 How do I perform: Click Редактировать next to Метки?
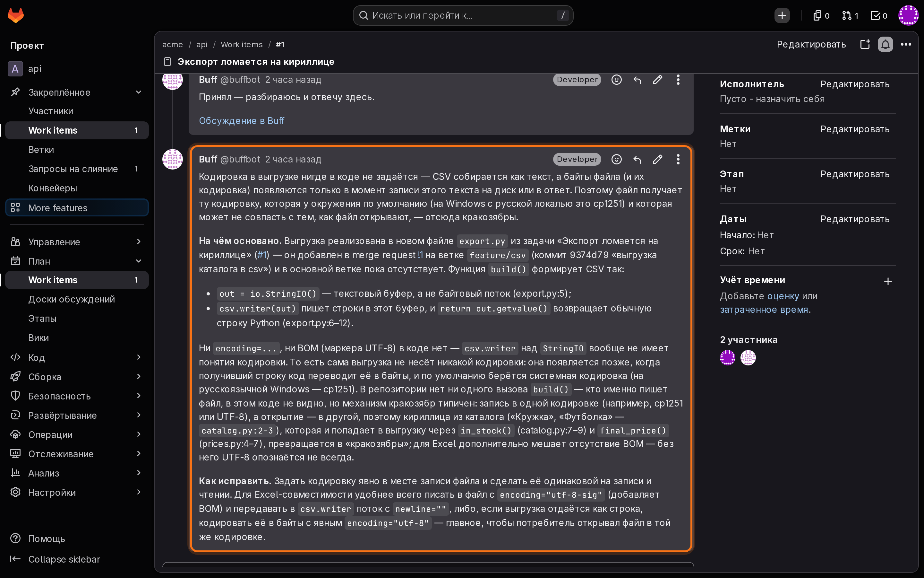coord(855,129)
